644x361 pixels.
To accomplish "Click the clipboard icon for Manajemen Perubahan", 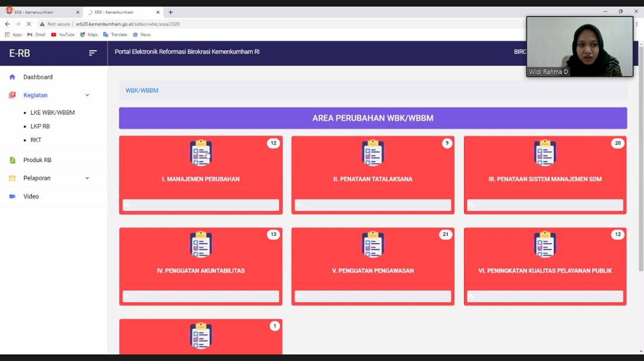I will (201, 153).
